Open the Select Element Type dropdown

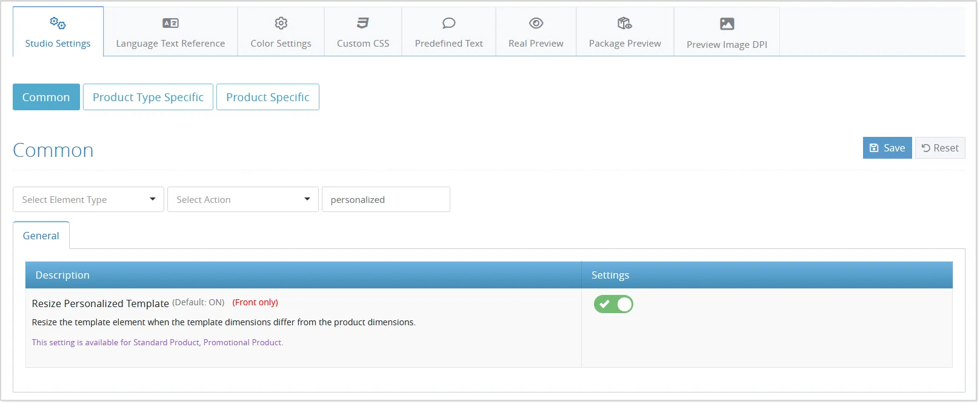click(x=88, y=199)
